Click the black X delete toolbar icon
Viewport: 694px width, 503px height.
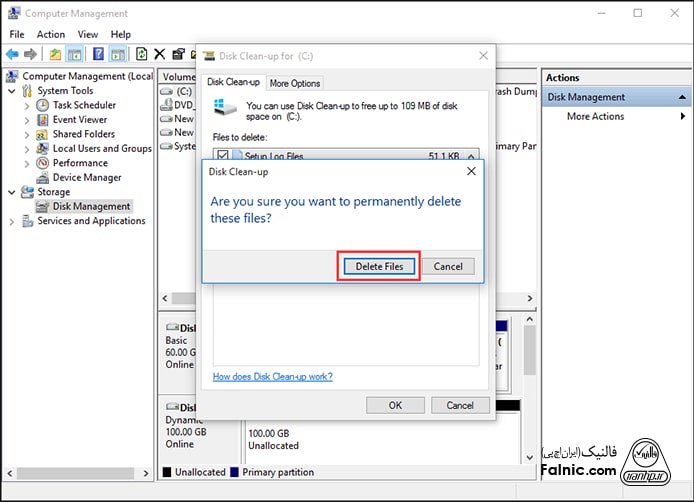click(x=160, y=54)
